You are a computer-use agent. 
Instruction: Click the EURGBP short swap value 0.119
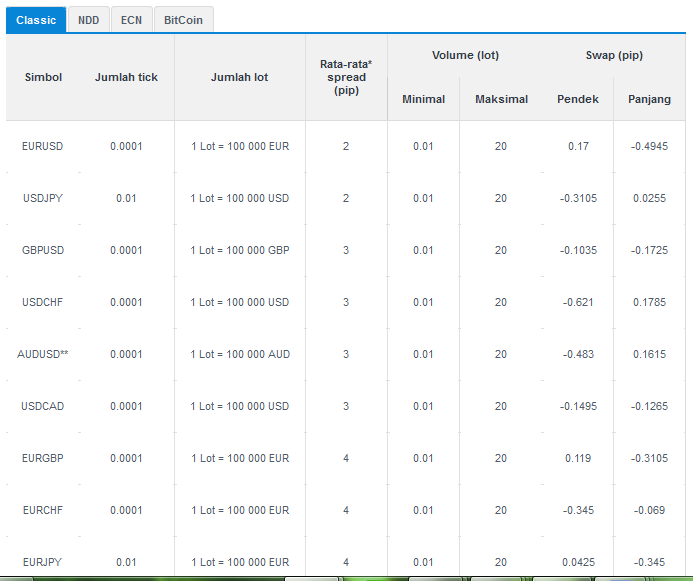(578, 458)
